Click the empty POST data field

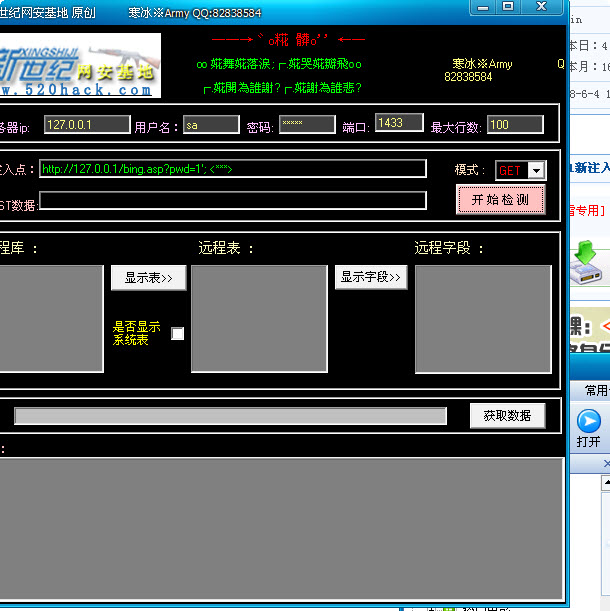[233, 200]
